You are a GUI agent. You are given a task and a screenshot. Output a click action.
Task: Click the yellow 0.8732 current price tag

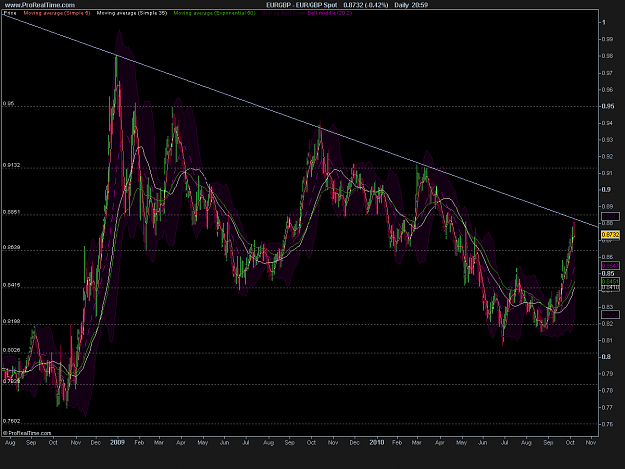[x=610, y=235]
